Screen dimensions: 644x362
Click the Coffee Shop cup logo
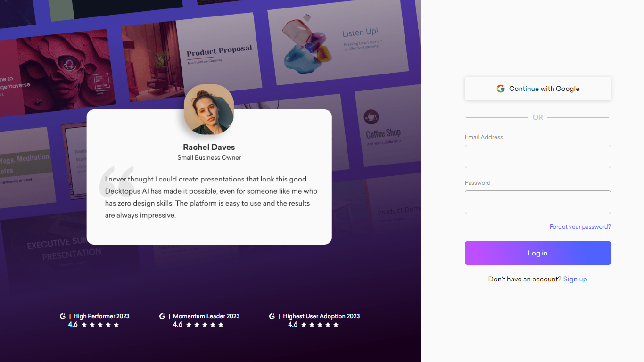pyautogui.click(x=372, y=118)
